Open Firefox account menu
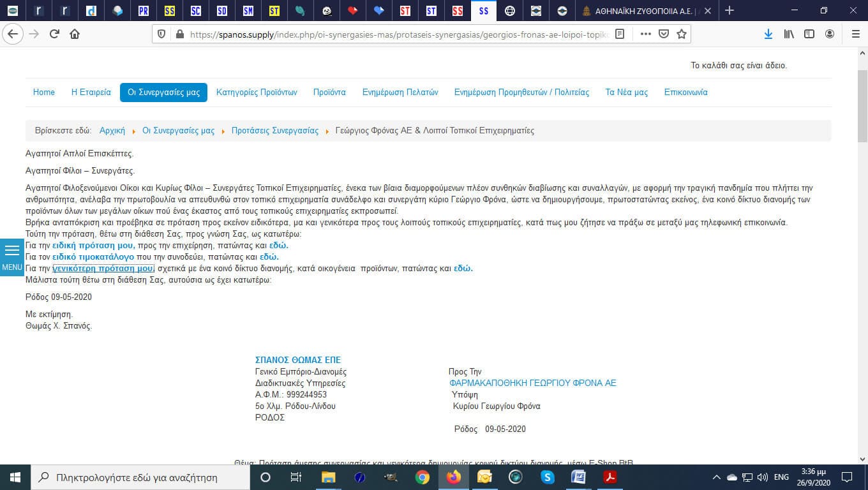Image resolution: width=868 pixels, height=490 pixels. (830, 34)
